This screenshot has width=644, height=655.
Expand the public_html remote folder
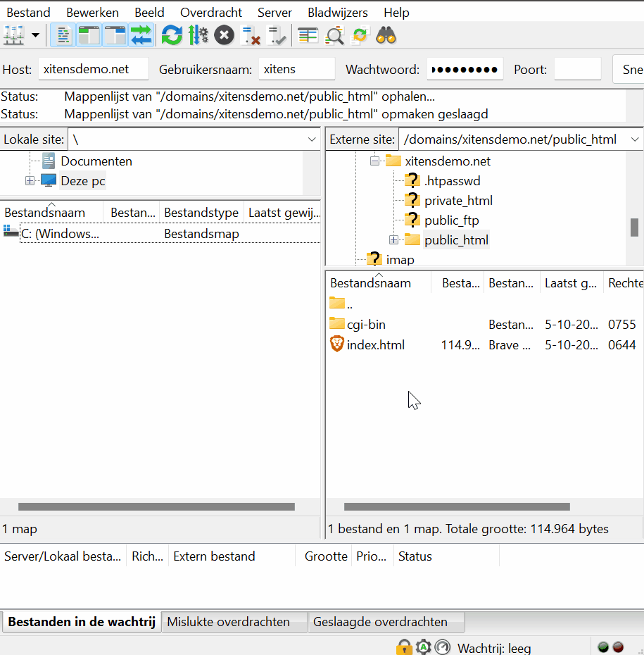pos(393,239)
